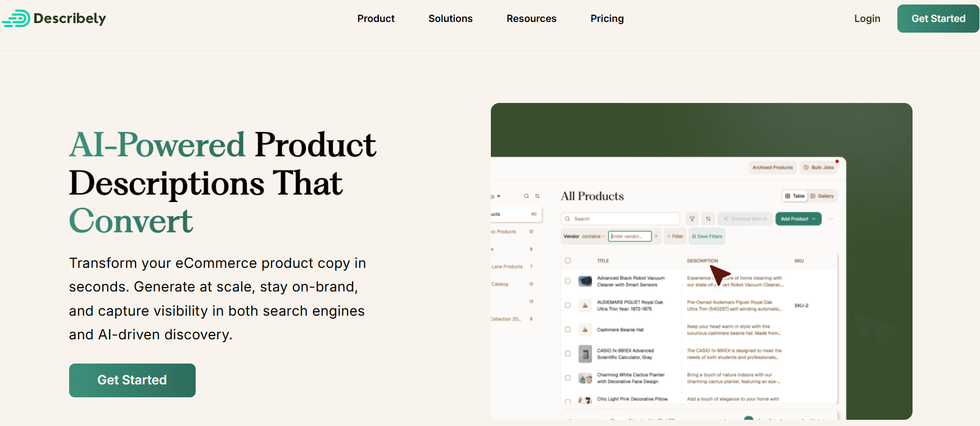Select the Cashmere Beanie Hat checkbox

(568, 330)
